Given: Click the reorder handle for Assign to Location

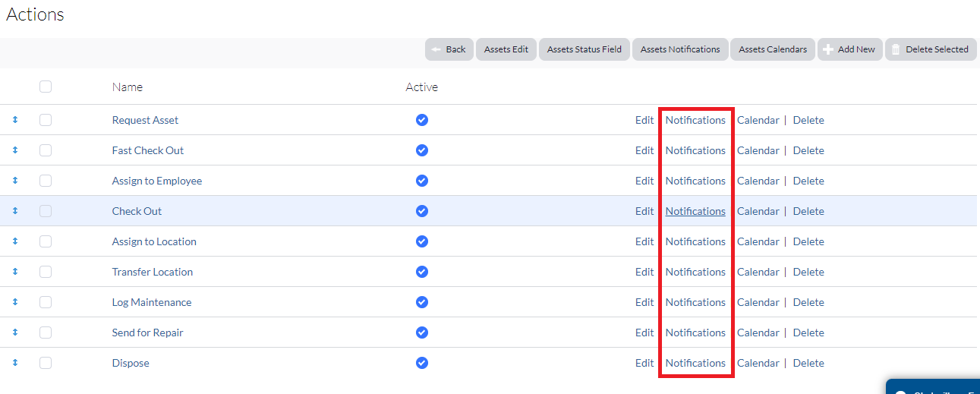Looking at the screenshot, I should (x=14, y=241).
